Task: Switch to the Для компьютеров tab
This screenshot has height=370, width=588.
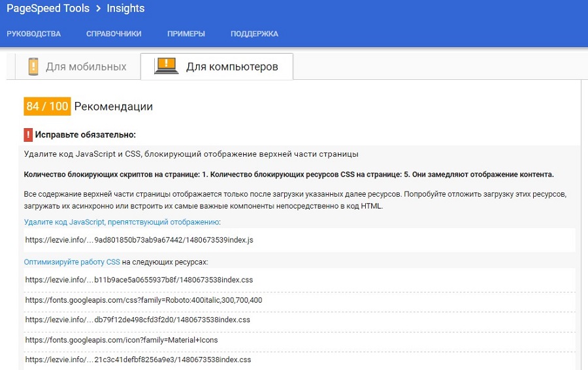Action: [217, 67]
